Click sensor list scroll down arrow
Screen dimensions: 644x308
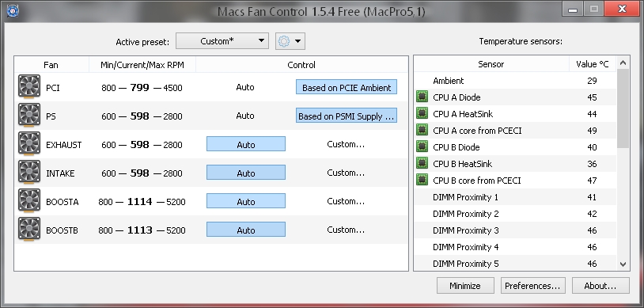pyautogui.click(x=623, y=264)
